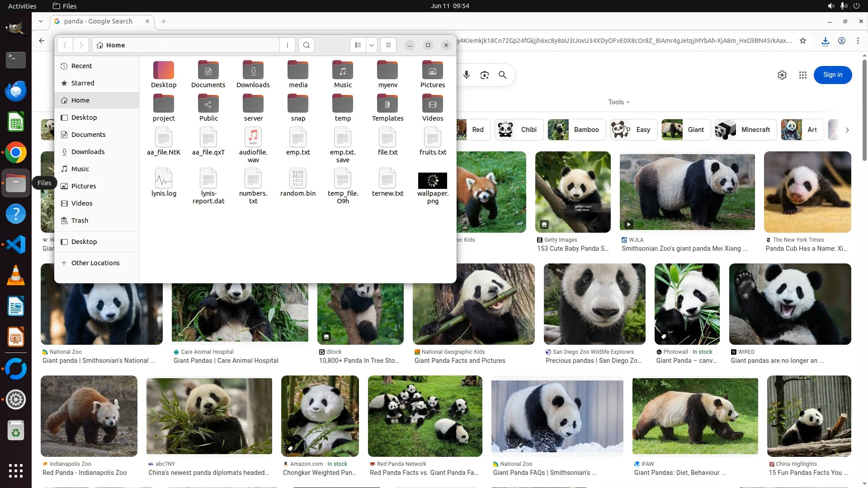Open the Chrome downloads icon
The height and width of the screenshot is (488, 868).
[x=825, y=41]
